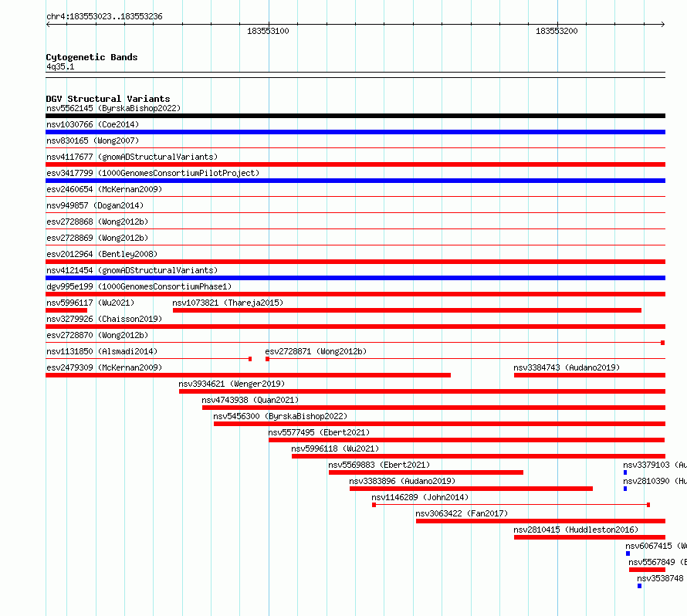Open the nsv1030766 (Coe2014) variant label

[x=93, y=124]
